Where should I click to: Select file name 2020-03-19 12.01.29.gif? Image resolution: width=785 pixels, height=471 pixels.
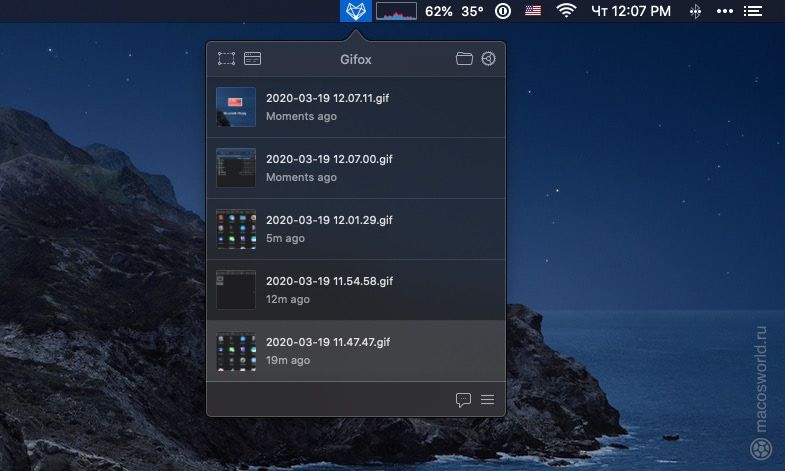(x=329, y=220)
